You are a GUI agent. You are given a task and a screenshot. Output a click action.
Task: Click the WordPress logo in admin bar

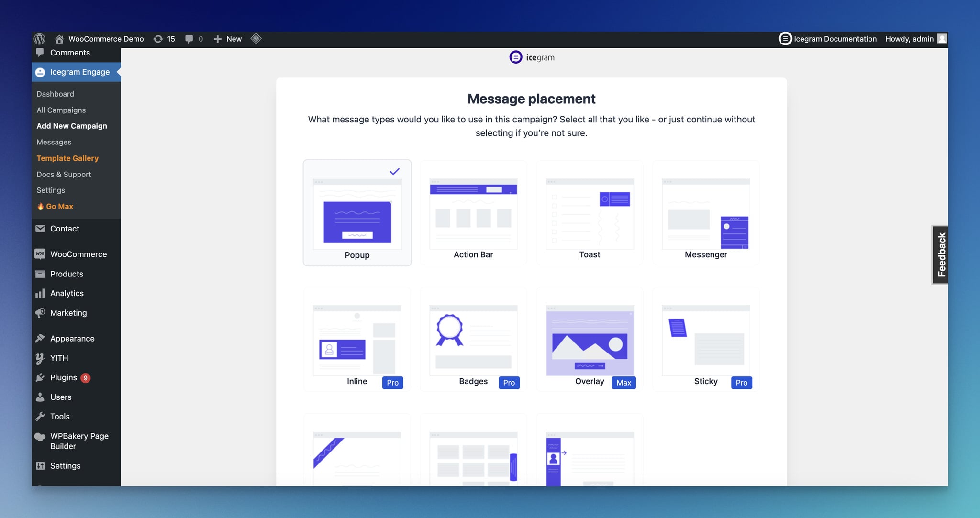click(x=40, y=39)
